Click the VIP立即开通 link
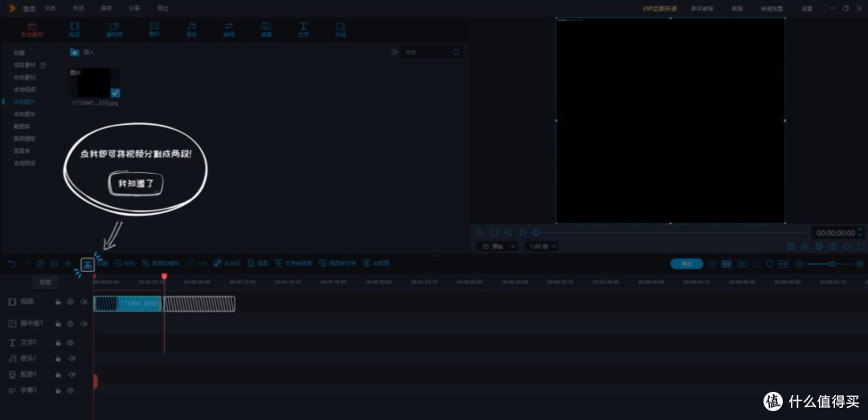Image resolution: width=868 pixels, height=420 pixels. (659, 8)
